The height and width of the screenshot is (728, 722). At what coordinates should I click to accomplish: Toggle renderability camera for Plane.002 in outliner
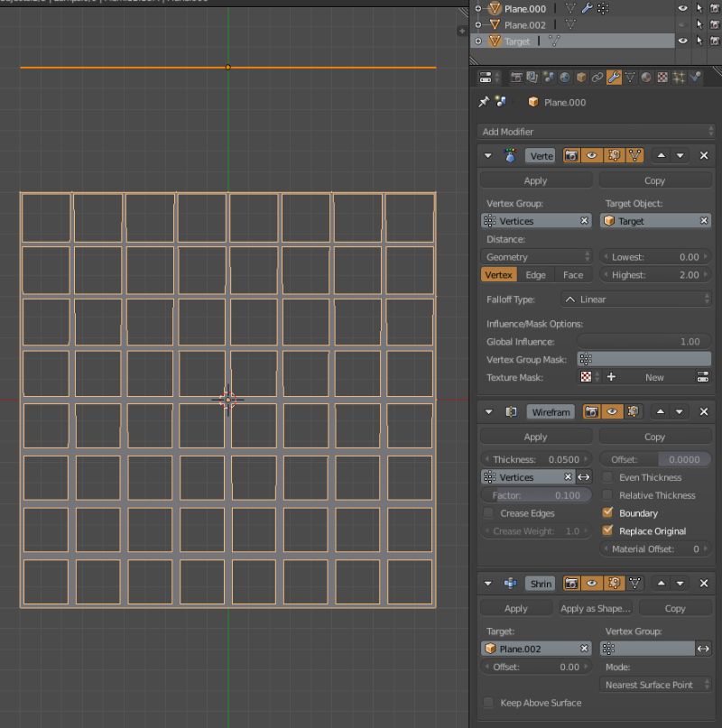click(715, 24)
